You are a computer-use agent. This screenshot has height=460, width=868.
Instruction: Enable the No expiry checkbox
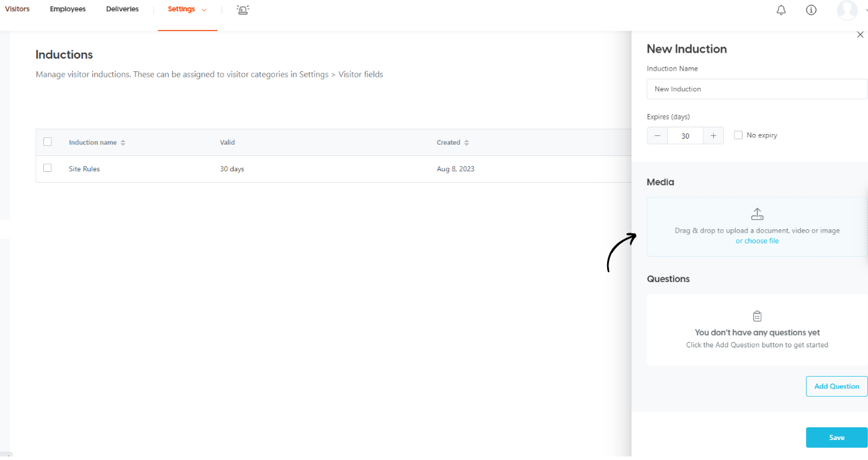coord(738,135)
